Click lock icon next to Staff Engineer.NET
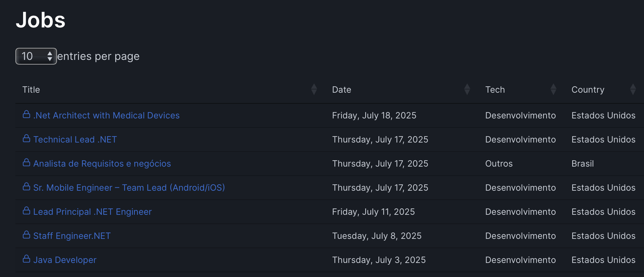The height and width of the screenshot is (277, 644). pos(26,235)
